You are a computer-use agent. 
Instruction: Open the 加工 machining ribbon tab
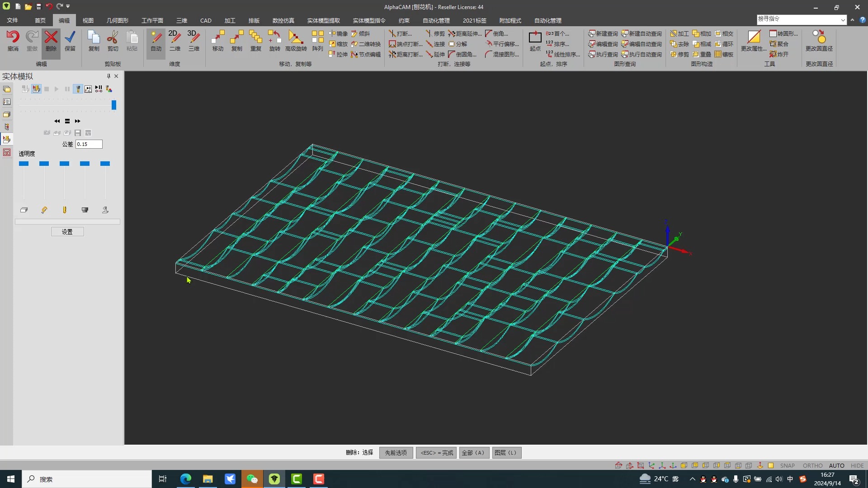230,20
